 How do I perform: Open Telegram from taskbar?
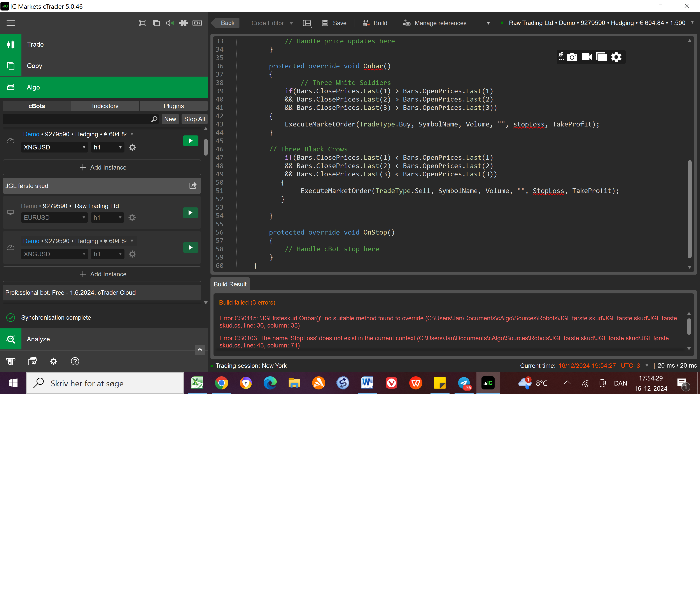pos(464,383)
